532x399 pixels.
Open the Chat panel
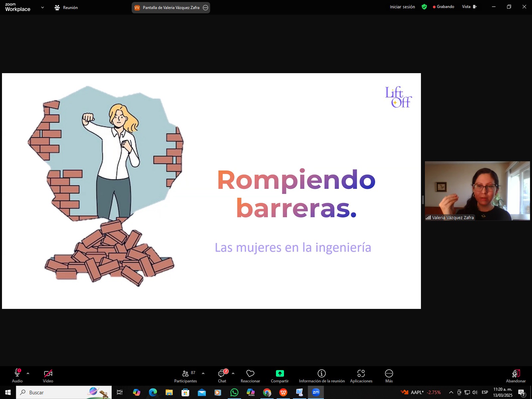coord(222,373)
